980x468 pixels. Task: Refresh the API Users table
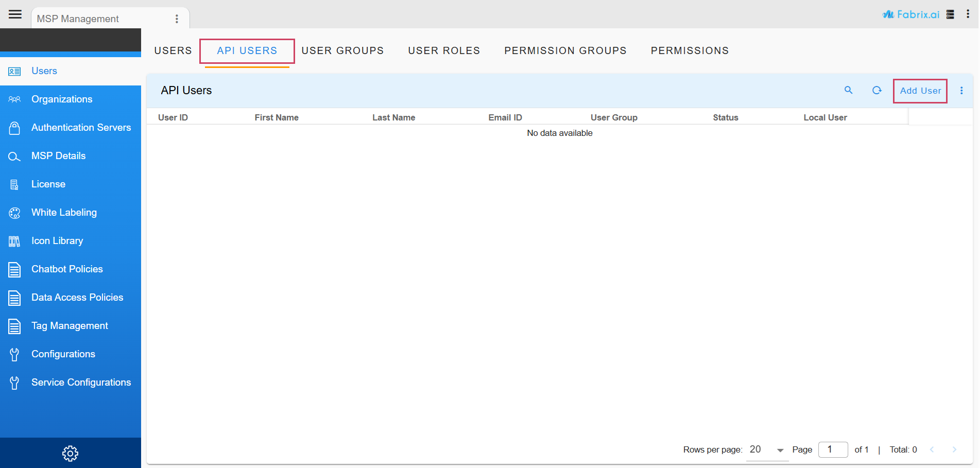click(876, 90)
